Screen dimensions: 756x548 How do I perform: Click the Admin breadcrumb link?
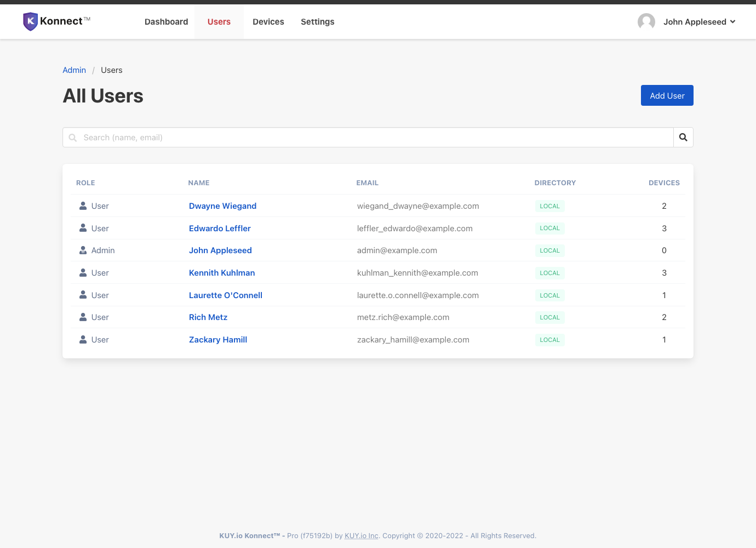coord(75,70)
